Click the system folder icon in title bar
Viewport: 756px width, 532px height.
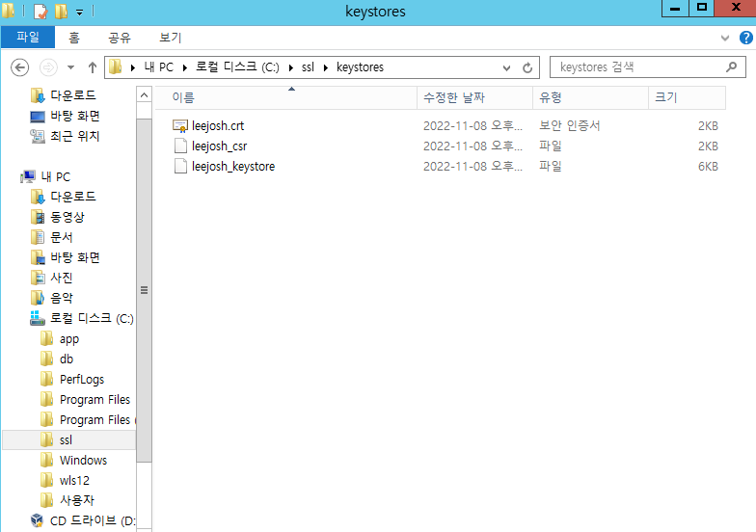pos(8,12)
